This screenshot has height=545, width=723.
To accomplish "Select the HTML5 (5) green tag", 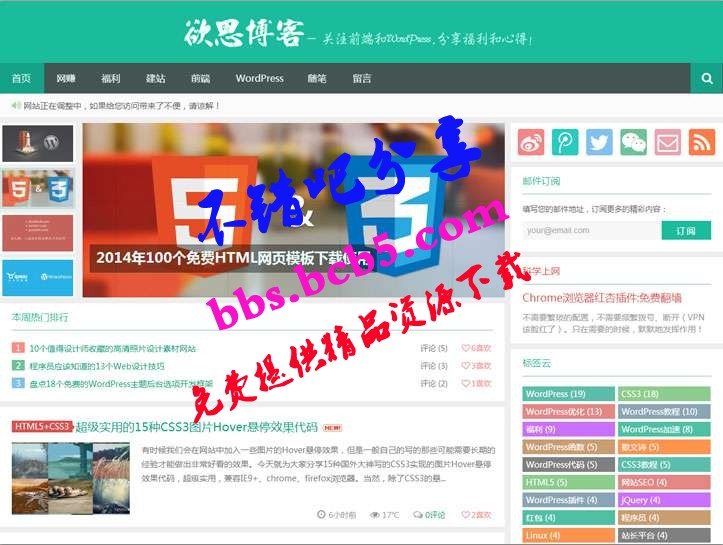I will coord(569,482).
